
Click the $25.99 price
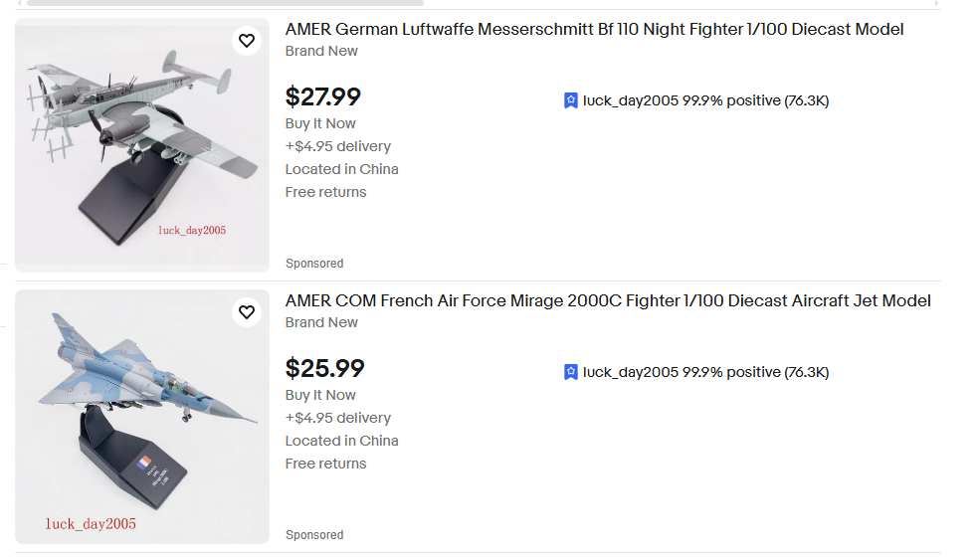324,368
